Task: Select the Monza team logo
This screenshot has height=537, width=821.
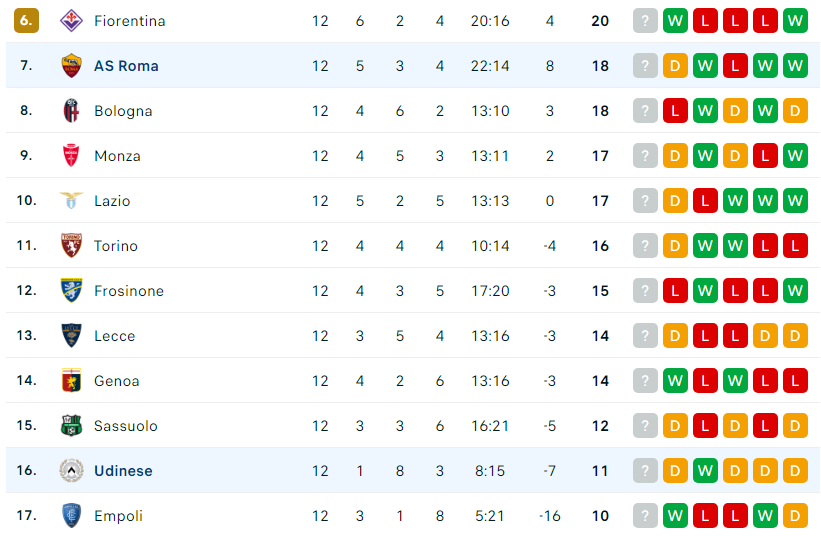Action: pos(71,156)
